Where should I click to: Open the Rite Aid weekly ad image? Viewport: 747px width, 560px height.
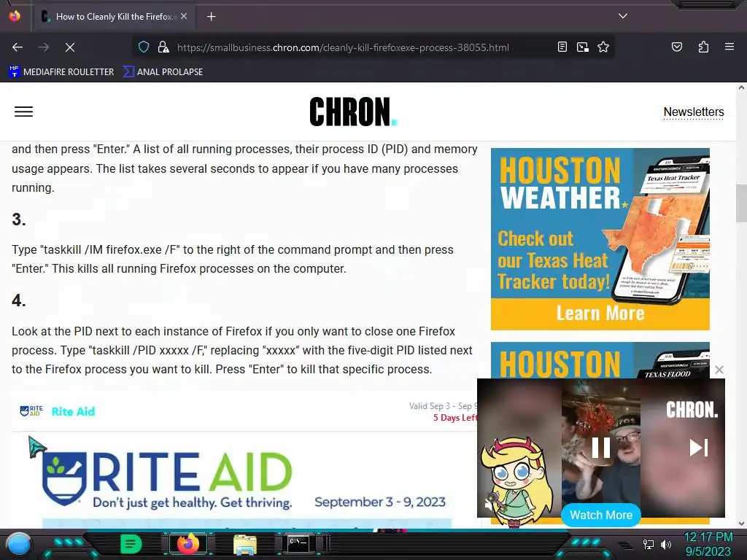244,481
